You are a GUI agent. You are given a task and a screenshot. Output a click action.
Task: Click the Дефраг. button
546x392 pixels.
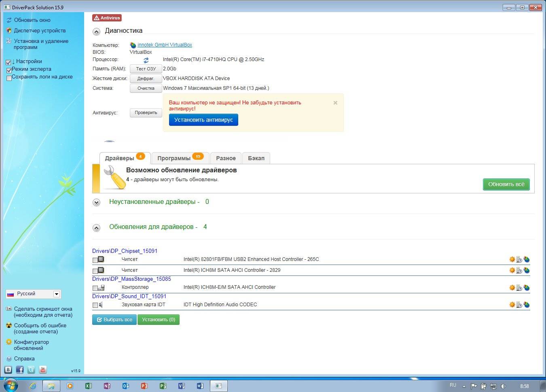[x=146, y=78]
